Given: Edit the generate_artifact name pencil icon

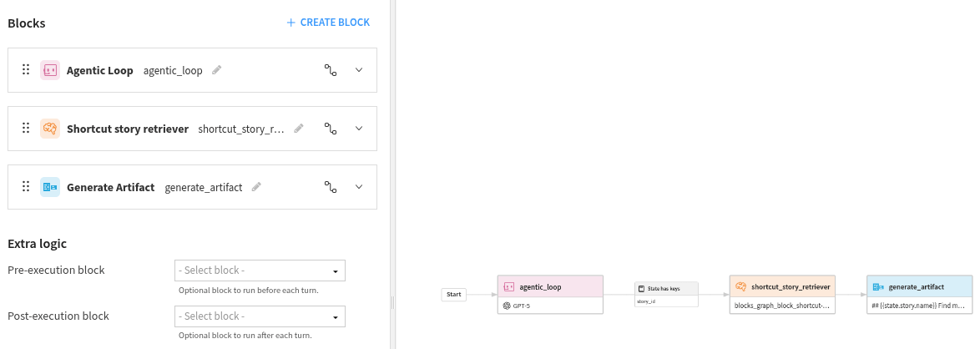Looking at the screenshot, I should (257, 187).
